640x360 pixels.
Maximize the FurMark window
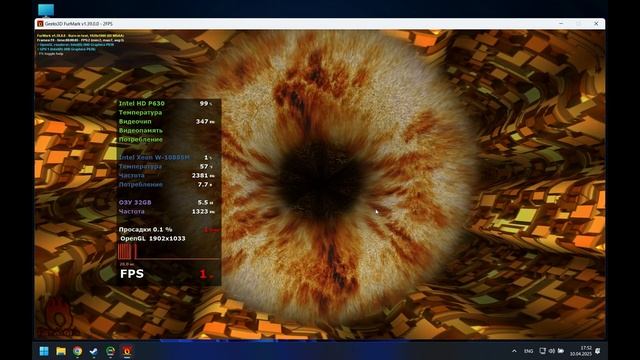pyautogui.click(x=578, y=24)
